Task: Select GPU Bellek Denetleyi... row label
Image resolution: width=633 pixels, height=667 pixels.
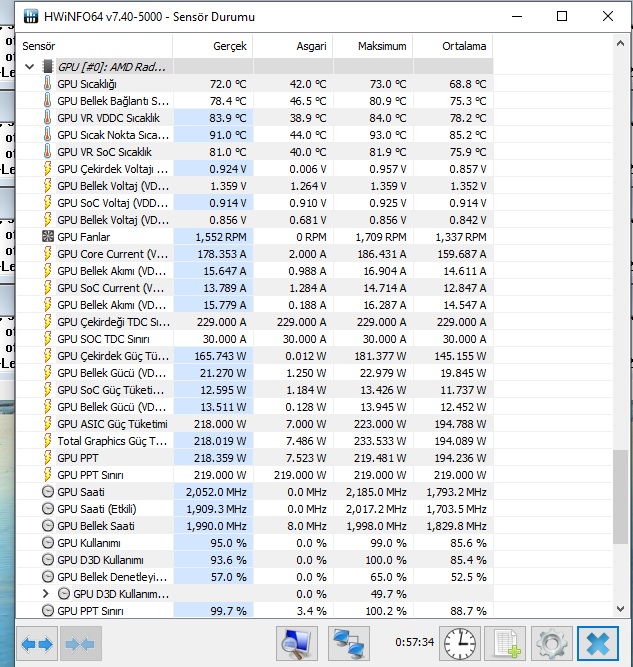Action: point(112,577)
